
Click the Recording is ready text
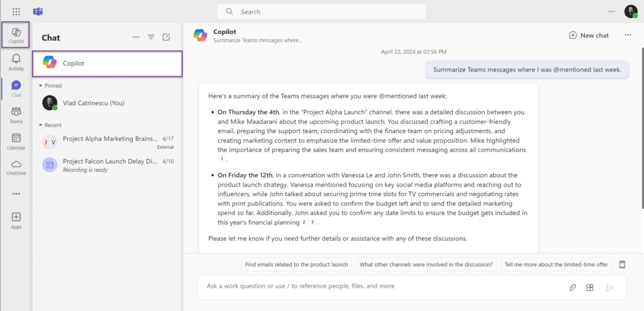(86, 170)
